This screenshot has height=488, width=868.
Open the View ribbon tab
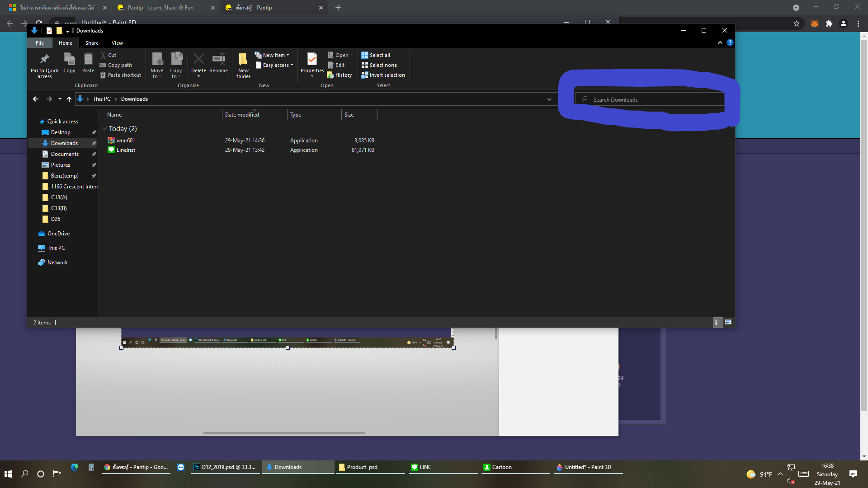tap(117, 43)
